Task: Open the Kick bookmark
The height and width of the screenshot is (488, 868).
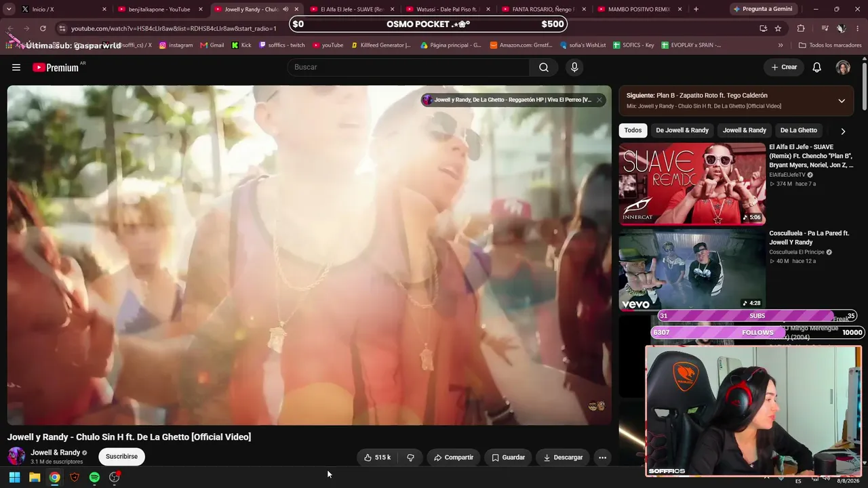Action: coord(241,45)
